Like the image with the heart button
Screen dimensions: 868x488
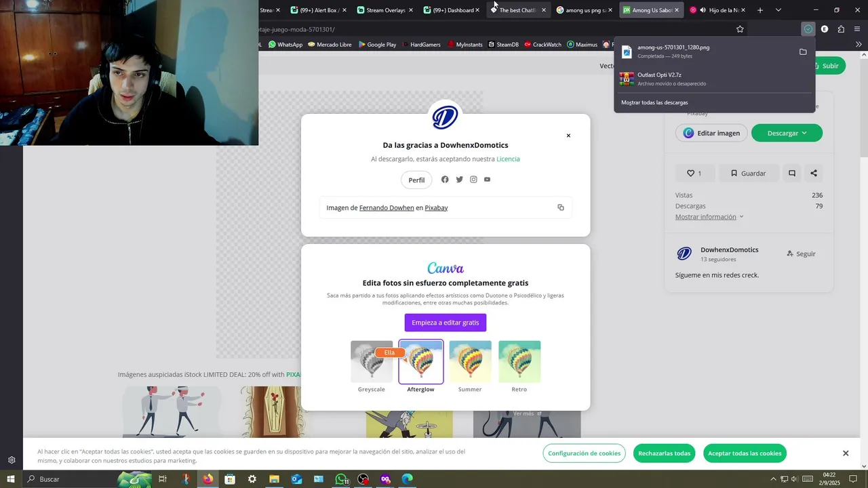click(x=695, y=174)
